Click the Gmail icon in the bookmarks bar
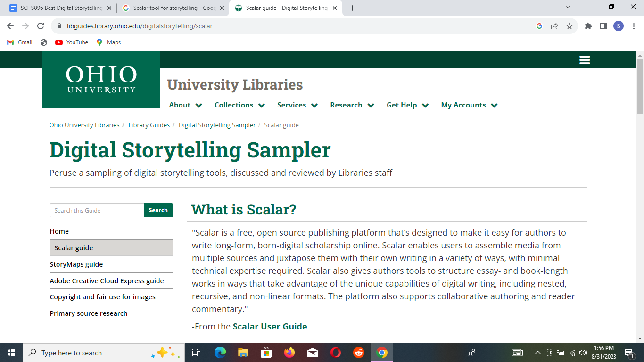The height and width of the screenshot is (362, 644). click(9, 42)
